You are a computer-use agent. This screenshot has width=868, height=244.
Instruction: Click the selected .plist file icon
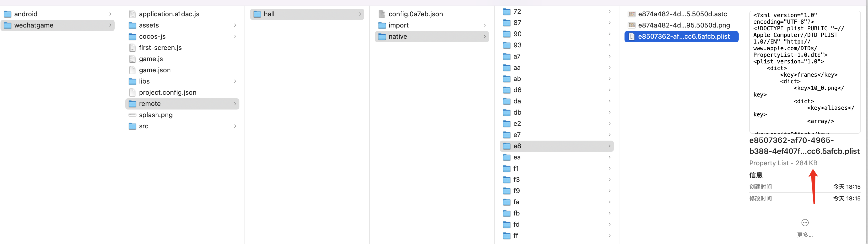pos(631,36)
